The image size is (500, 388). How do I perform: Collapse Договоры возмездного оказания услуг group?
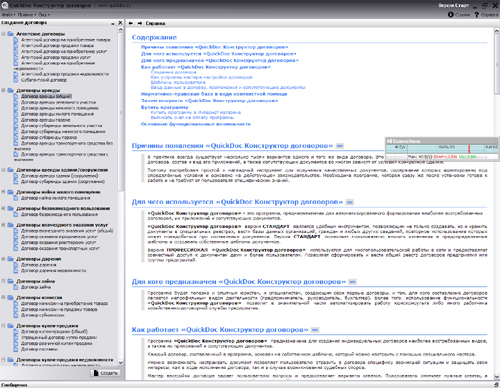(x=3, y=225)
